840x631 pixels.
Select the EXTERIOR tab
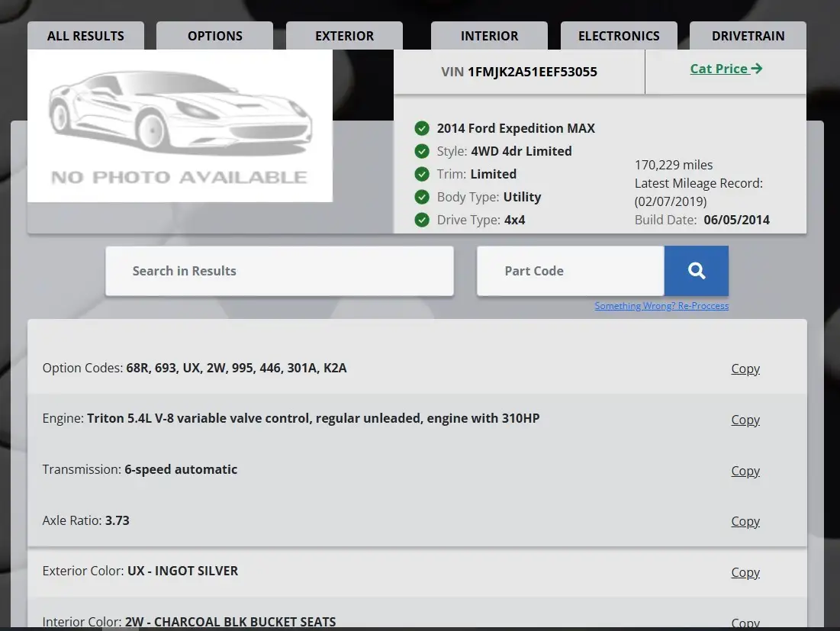pos(344,36)
